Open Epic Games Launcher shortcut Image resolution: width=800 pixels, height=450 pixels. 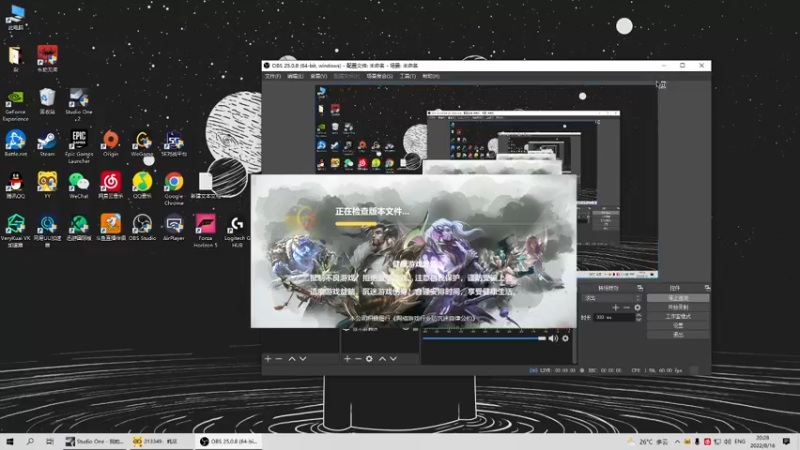(x=79, y=146)
